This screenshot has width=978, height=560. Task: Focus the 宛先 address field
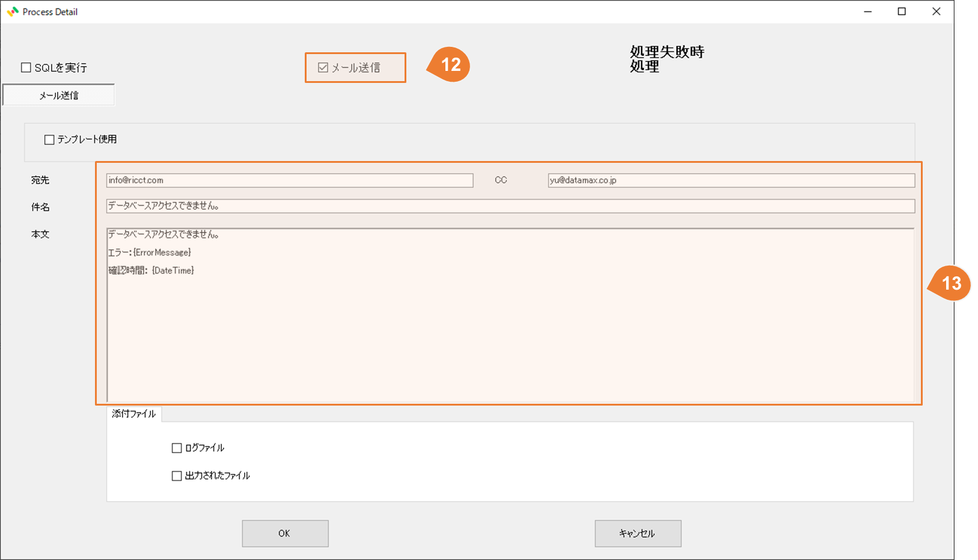click(x=290, y=180)
